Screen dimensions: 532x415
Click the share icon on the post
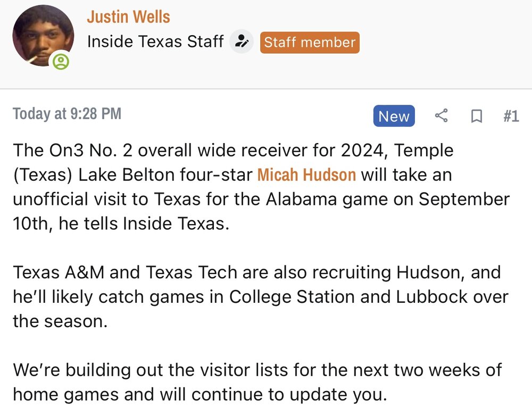[x=441, y=116]
